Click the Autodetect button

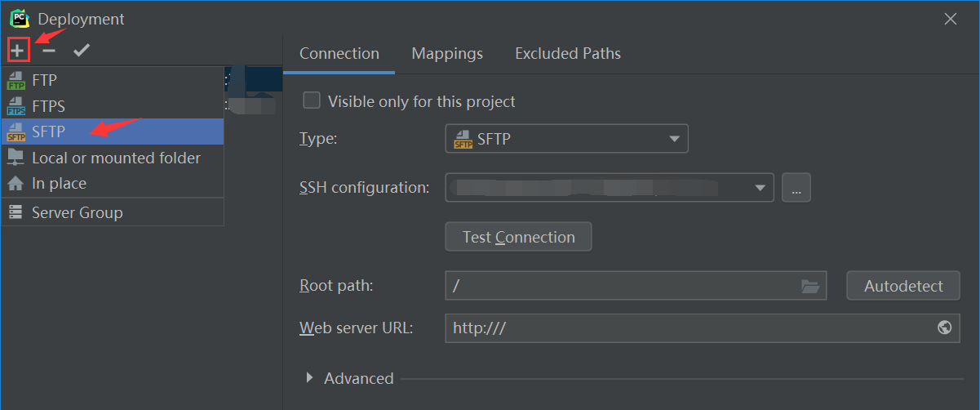coord(903,286)
